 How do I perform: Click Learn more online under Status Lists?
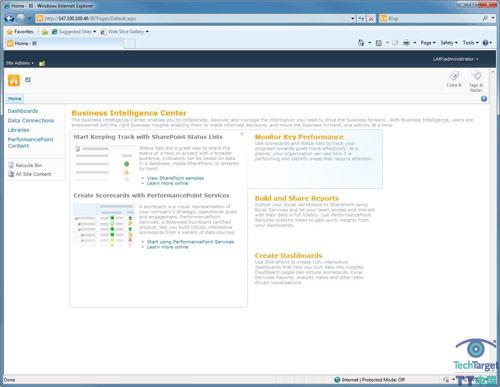coord(167,183)
